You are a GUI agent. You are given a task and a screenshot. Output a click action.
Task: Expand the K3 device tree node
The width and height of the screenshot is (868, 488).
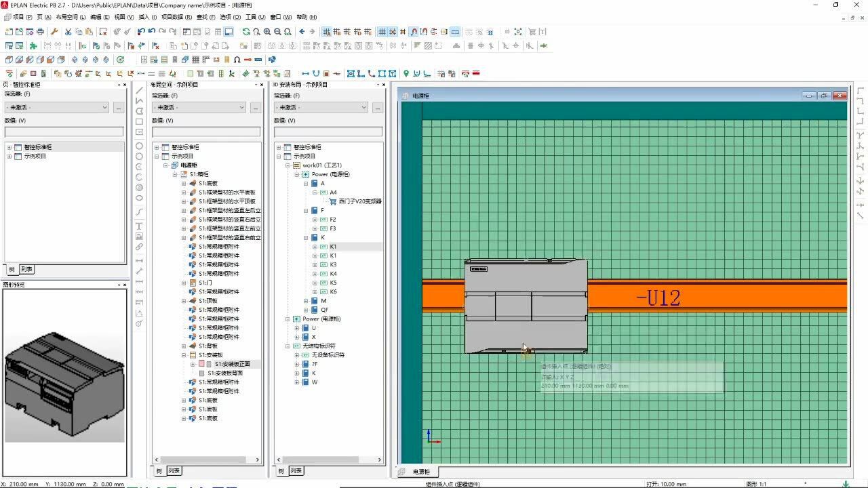[315, 265]
